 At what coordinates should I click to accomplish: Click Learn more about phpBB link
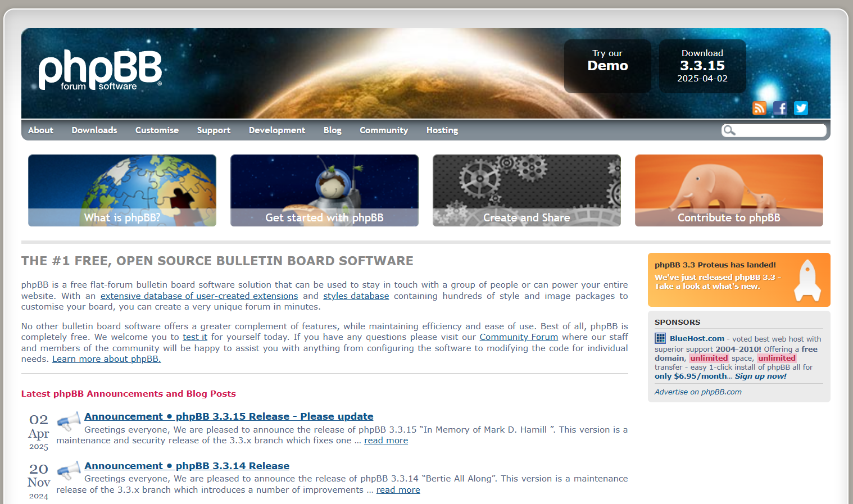pyautogui.click(x=106, y=359)
